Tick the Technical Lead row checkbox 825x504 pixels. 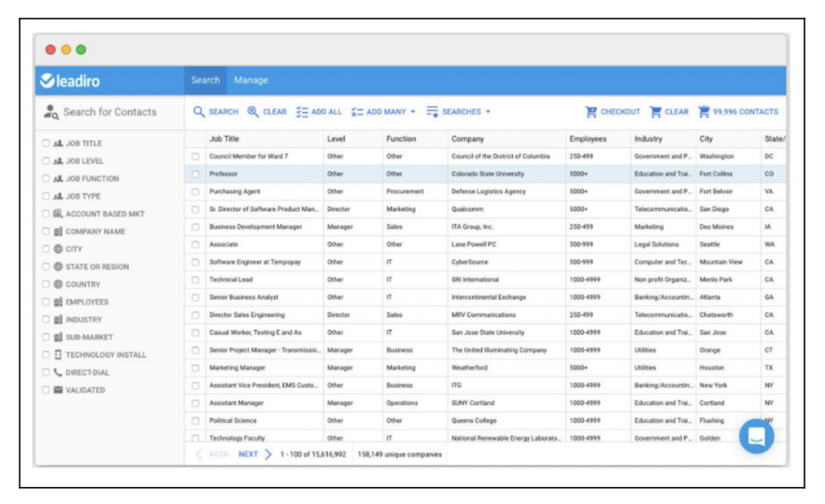[195, 279]
